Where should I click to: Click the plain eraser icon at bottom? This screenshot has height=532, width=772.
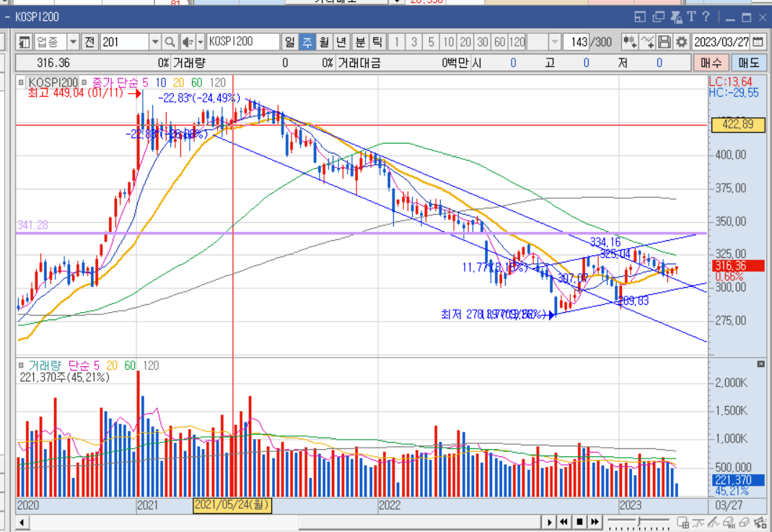click(x=745, y=522)
